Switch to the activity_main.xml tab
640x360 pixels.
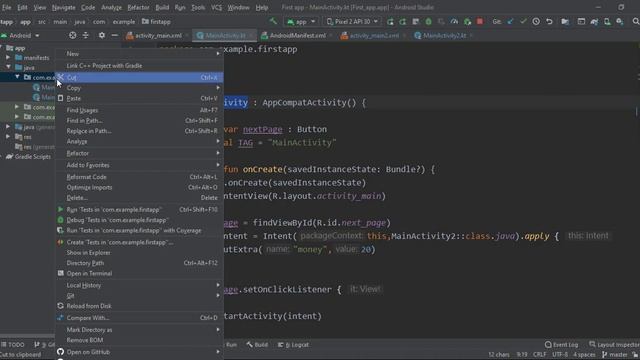pyautogui.click(x=158, y=36)
